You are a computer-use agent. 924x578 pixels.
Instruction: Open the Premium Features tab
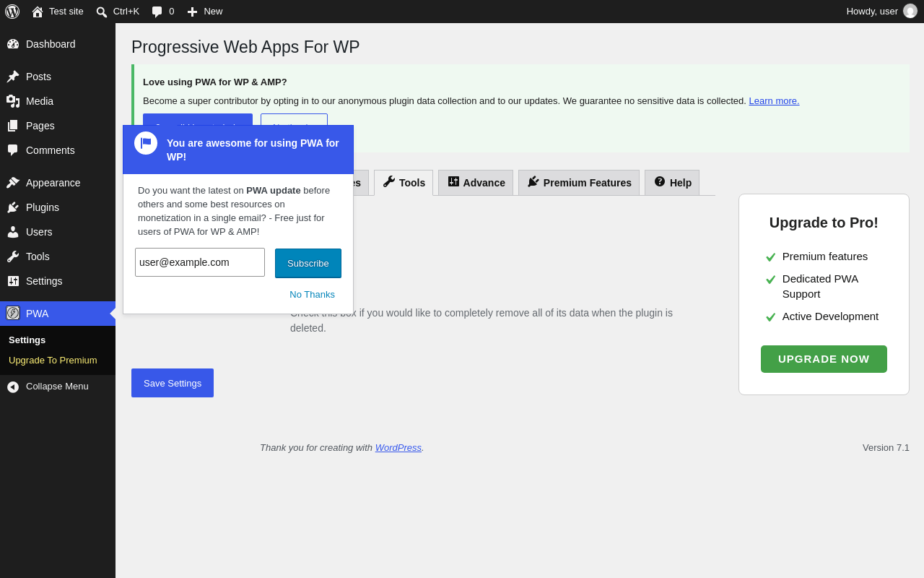coord(579,183)
